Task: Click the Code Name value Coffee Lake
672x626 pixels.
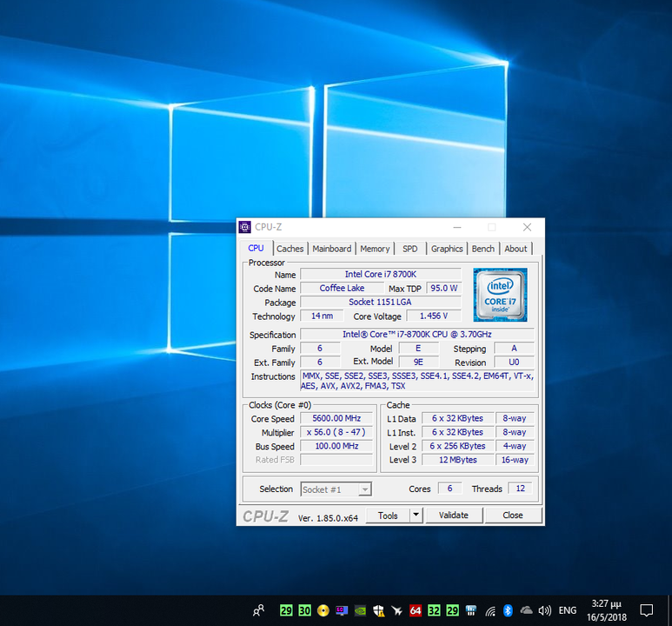Action: tap(342, 288)
